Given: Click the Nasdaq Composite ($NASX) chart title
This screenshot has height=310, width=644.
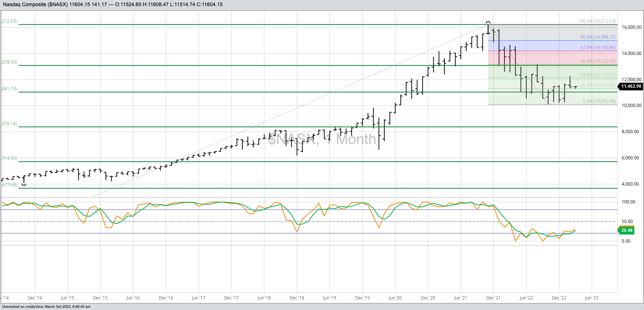Looking at the screenshot, I should click(x=36, y=4).
